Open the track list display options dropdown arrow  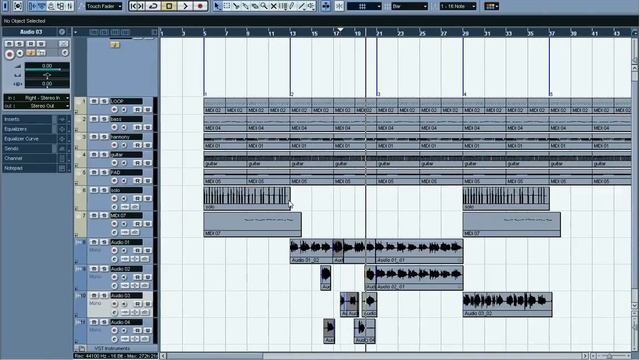tap(76, 32)
